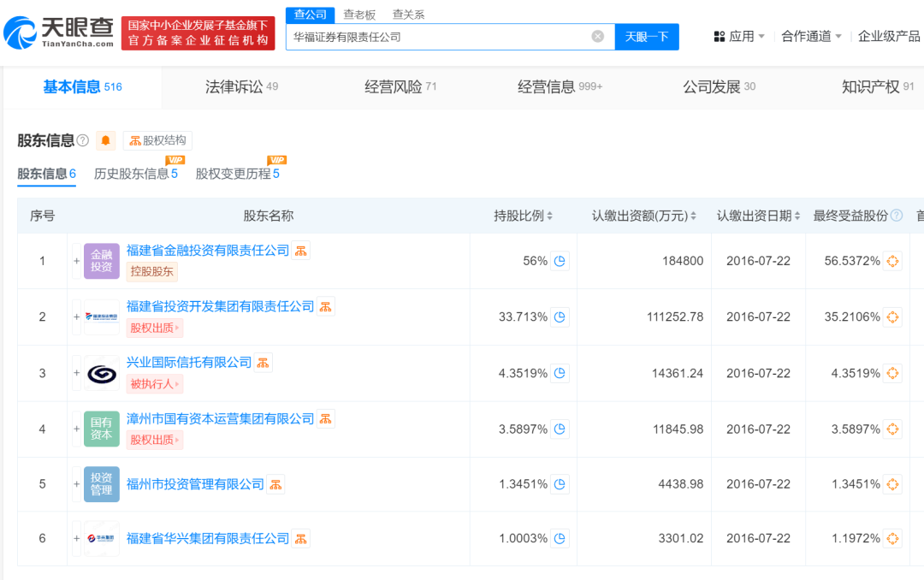Viewport: 924px width, 580px height.
Task: Click 兴业国际信托 logo thumbnail in row 3
Action: pyautogui.click(x=101, y=373)
